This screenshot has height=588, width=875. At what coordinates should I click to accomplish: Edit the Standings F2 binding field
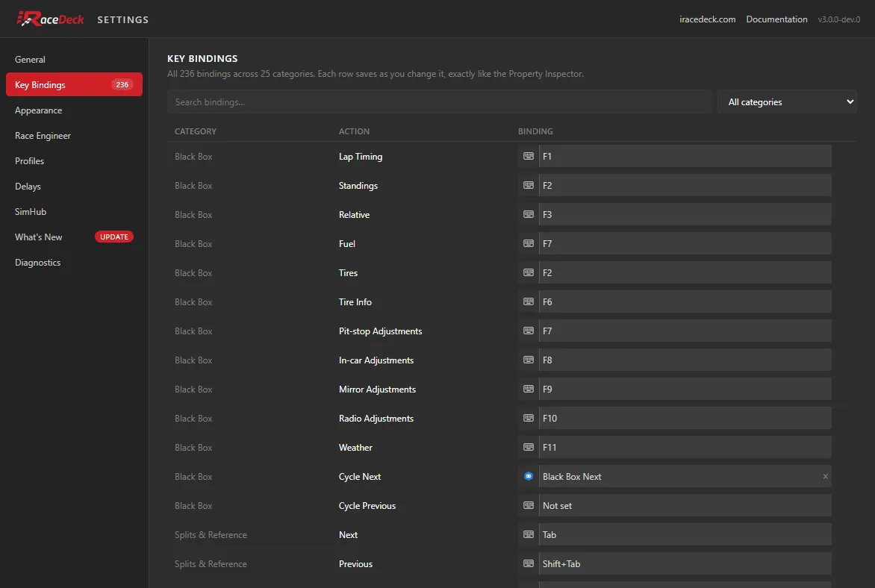(685, 185)
